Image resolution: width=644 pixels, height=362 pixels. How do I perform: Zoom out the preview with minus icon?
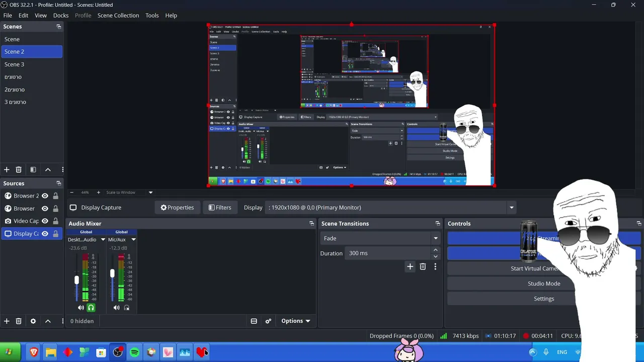(71, 193)
